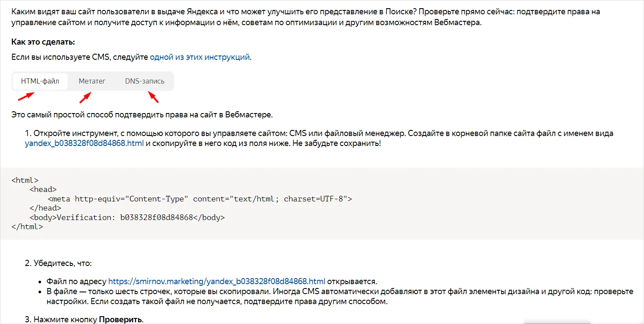Select the DNS-запись tab
This screenshot has width=644, height=324.
(145, 81)
